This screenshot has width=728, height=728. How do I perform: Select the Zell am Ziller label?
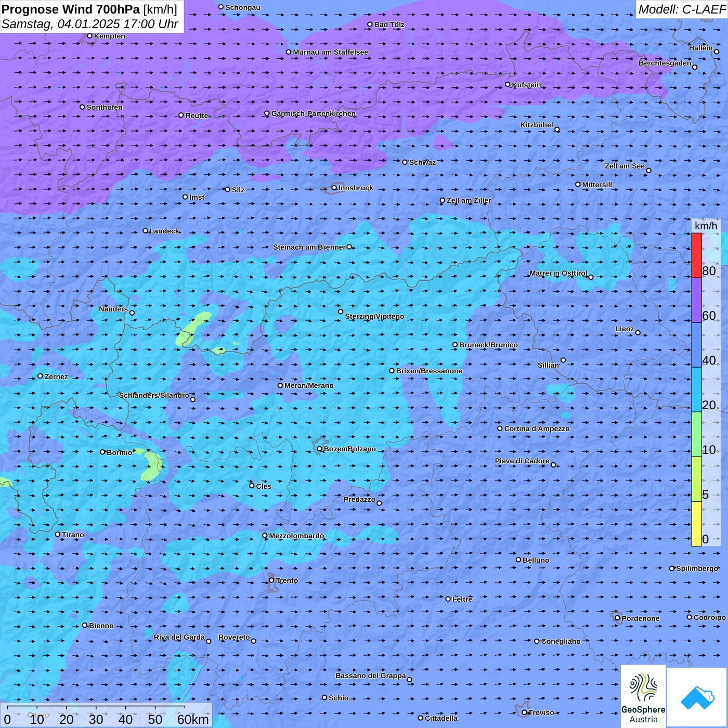[469, 200]
